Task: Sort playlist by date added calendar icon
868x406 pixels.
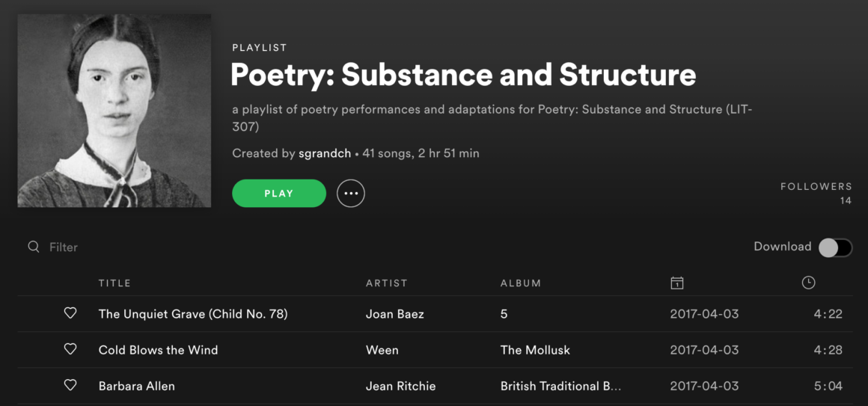Action: (676, 283)
